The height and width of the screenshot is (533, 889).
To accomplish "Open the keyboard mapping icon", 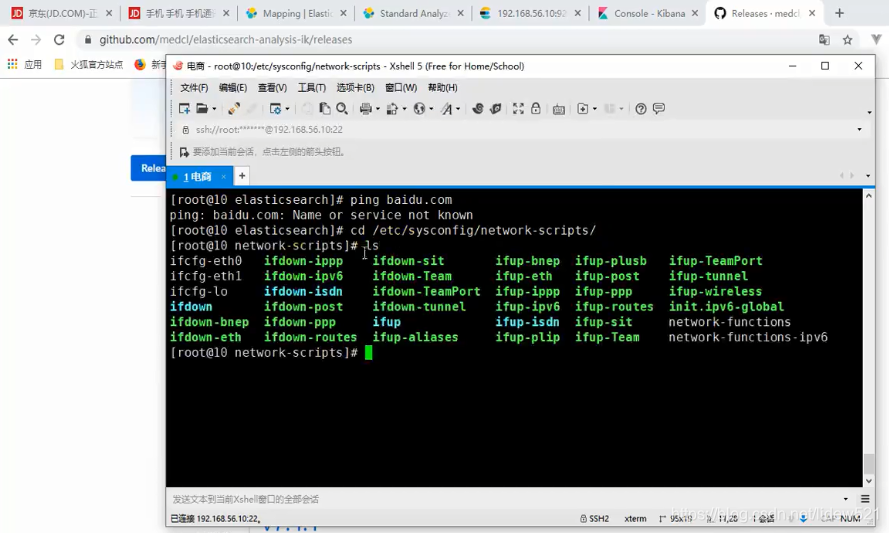I will (558, 109).
